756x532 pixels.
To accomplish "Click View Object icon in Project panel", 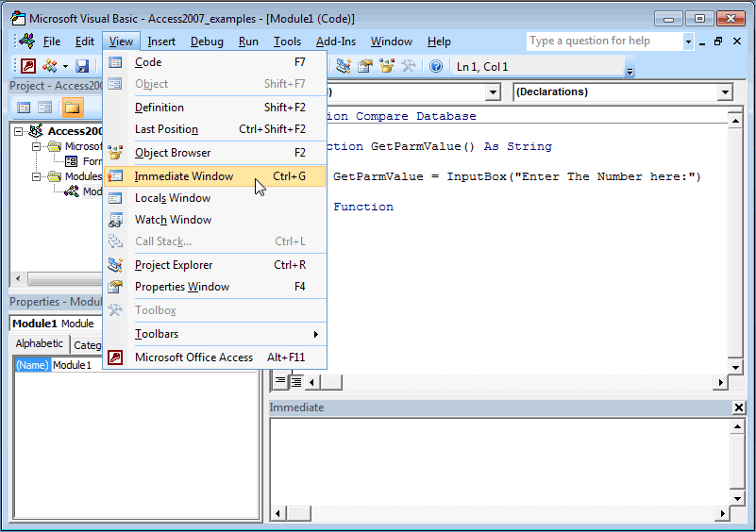I will [45, 107].
